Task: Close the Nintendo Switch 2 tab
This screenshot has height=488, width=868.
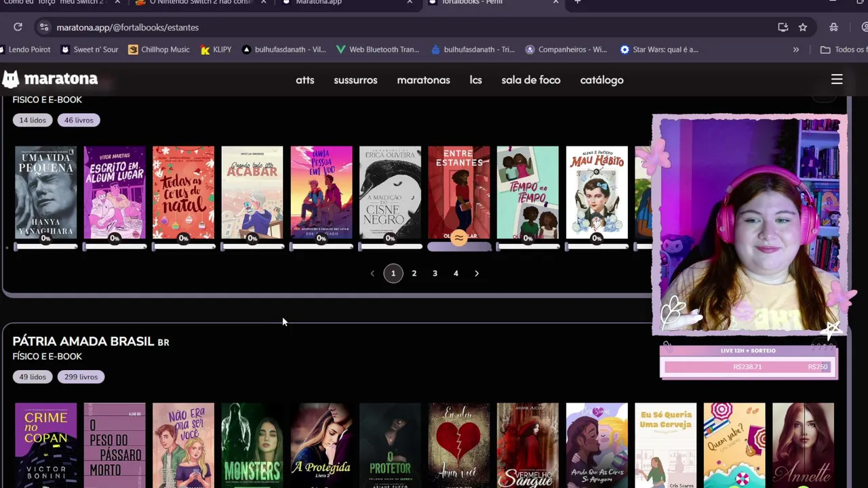Action: pyautogui.click(x=264, y=2)
